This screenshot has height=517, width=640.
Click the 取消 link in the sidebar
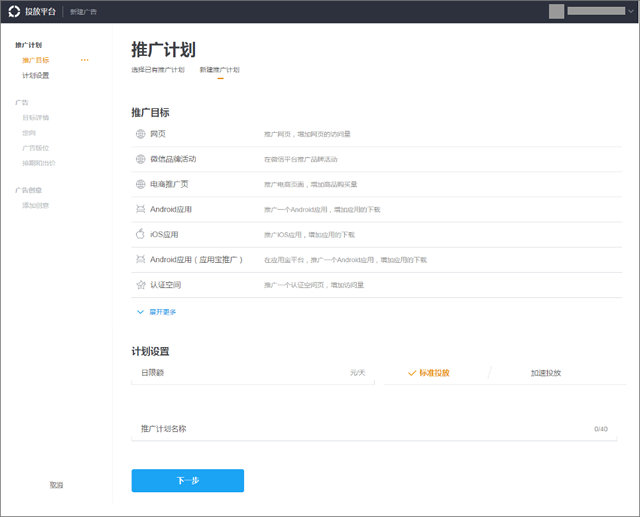(x=57, y=485)
